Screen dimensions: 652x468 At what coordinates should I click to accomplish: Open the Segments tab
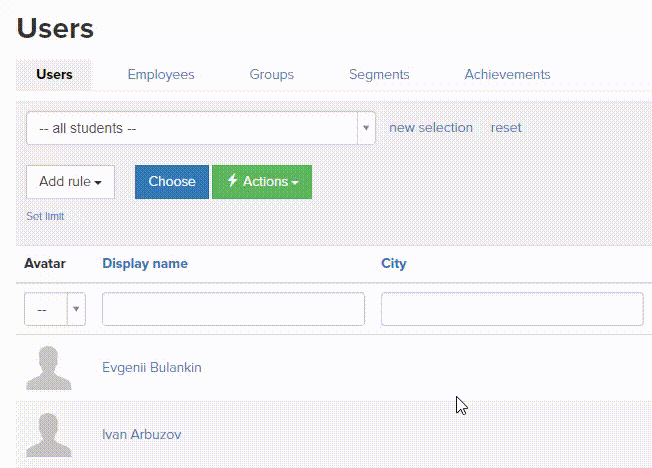(379, 75)
